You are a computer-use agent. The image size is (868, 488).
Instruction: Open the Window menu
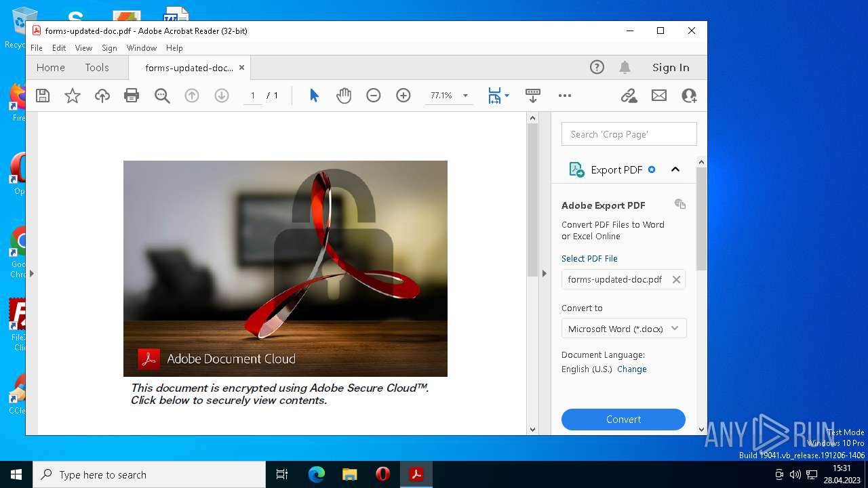coord(142,48)
